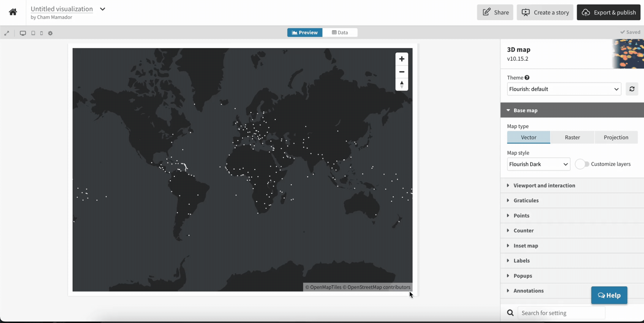Toggle Customize layers switch
Viewport: 644px width, 323px height.
coord(581,164)
